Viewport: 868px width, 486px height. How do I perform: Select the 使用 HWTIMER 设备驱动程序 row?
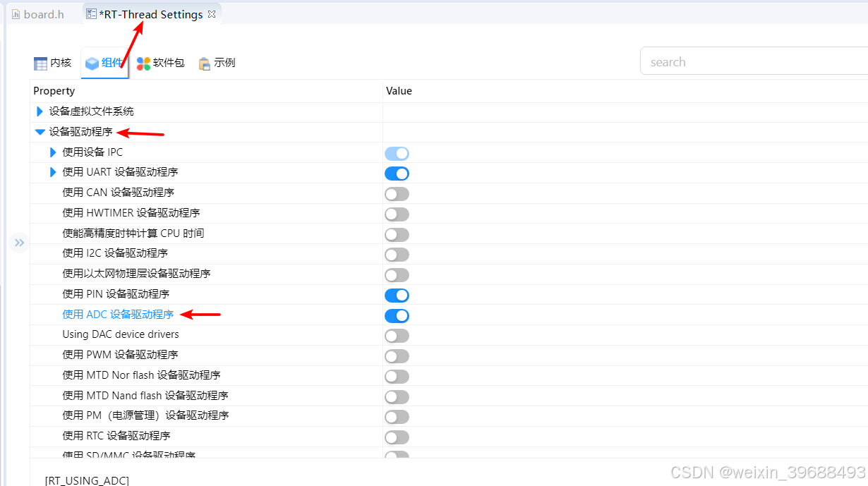click(131, 213)
